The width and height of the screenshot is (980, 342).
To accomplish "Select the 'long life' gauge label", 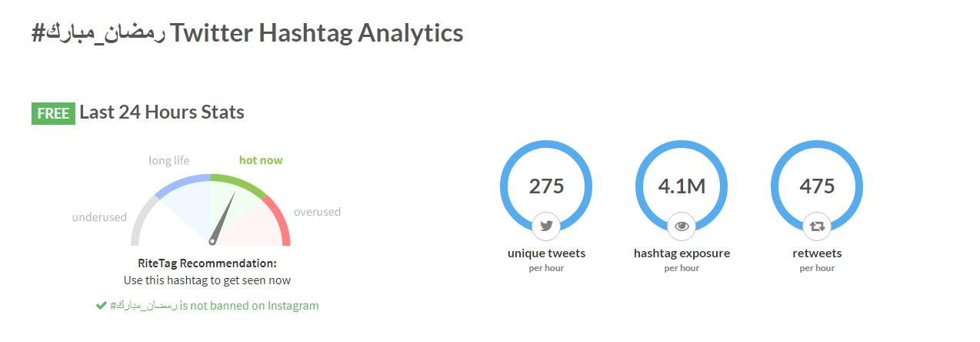I will click(168, 160).
